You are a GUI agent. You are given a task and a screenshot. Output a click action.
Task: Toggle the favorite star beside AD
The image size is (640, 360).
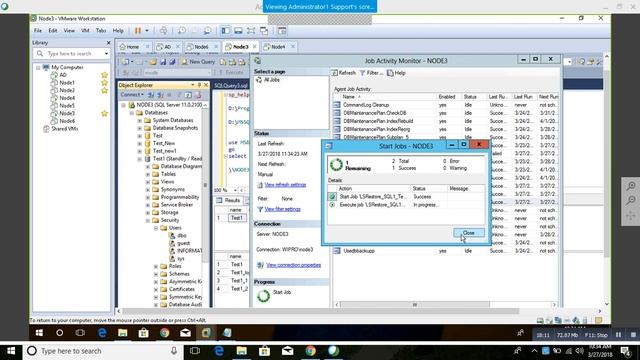click(x=104, y=75)
